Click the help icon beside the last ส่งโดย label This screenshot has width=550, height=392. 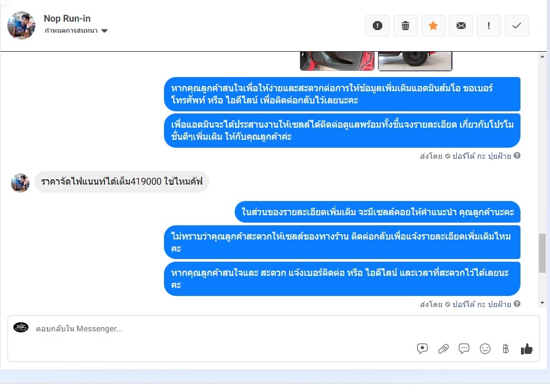click(517, 303)
